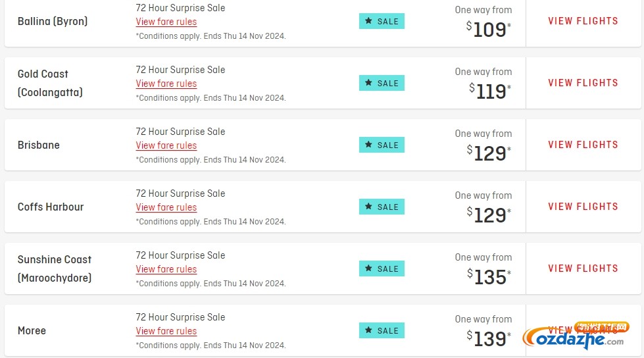644x358 pixels.
Task: Open fare rules for Moree sale
Action: [166, 331]
